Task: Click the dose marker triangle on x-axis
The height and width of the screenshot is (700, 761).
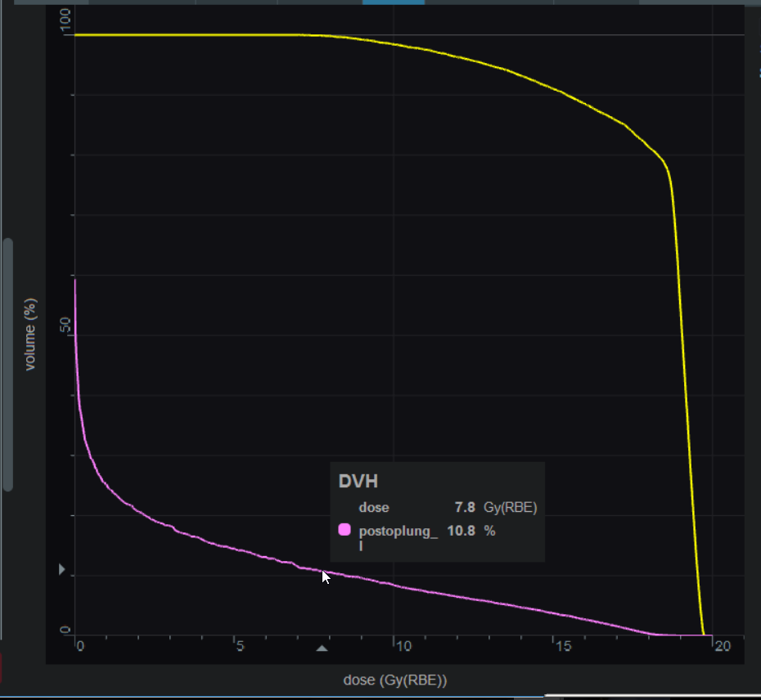Action: pyautogui.click(x=322, y=648)
